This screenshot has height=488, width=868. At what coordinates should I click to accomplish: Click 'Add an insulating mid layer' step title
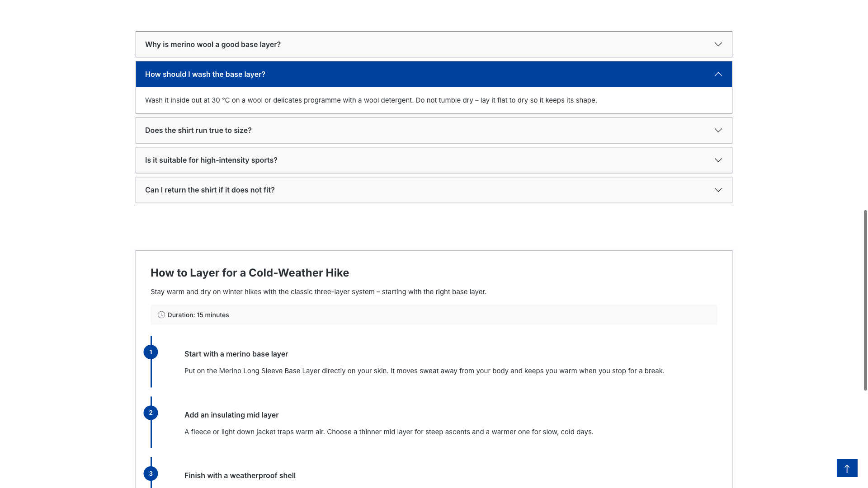click(231, 415)
